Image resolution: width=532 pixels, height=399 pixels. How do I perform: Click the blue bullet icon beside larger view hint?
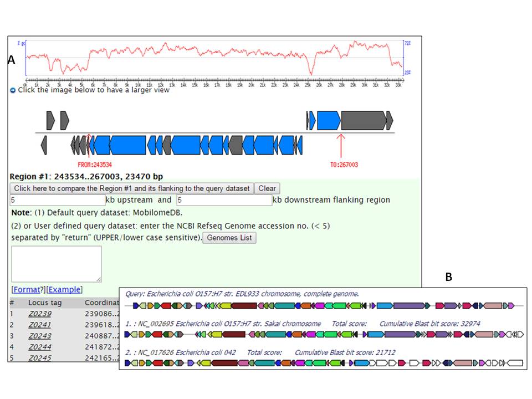tap(13, 90)
